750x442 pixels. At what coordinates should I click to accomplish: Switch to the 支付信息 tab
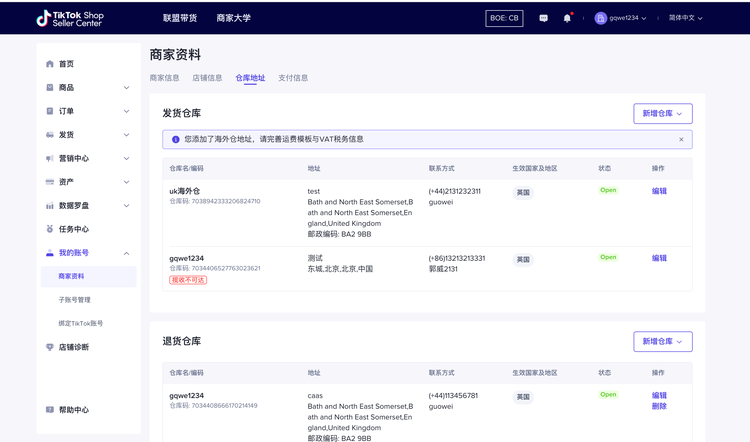[x=293, y=78]
